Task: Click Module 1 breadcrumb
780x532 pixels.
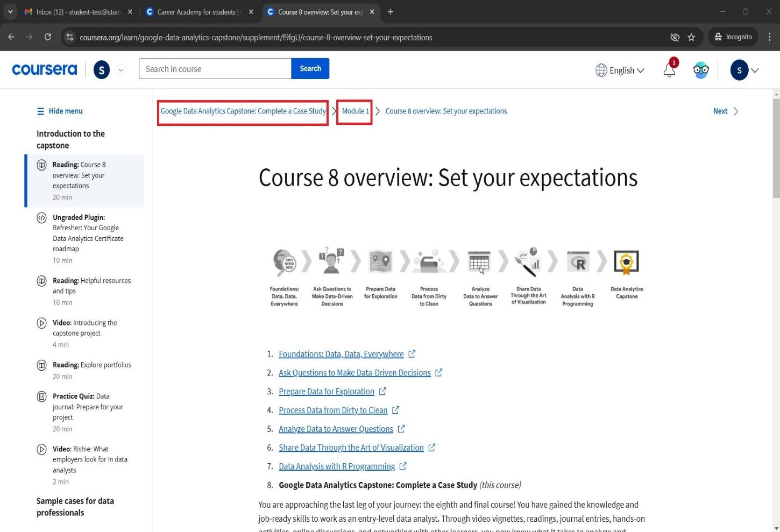Action: [356, 111]
